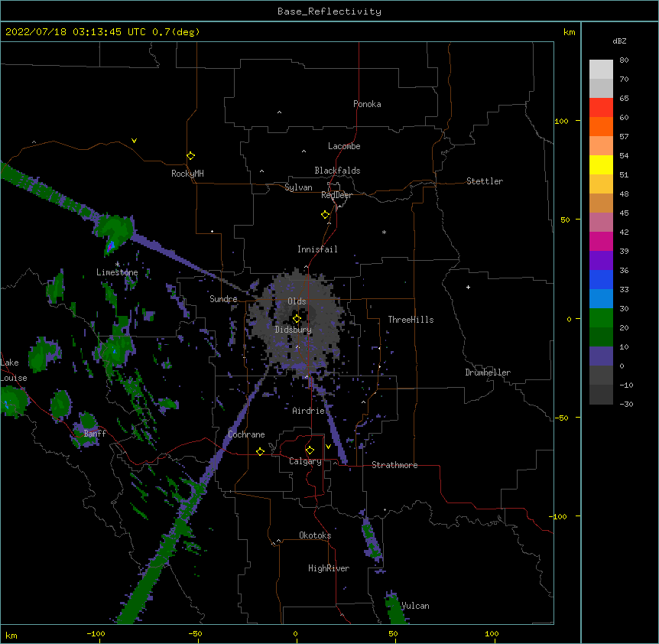Select the yellow V marker northwest of RockyMH
Screen dimensions: 659x644
(x=134, y=141)
